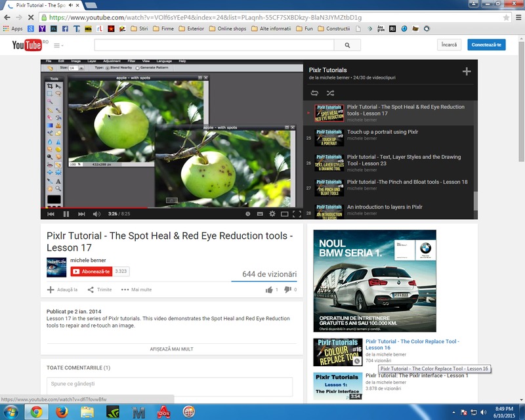This screenshot has width=525, height=420.
Task: Open the Adaugă la menu
Action: coord(62,289)
